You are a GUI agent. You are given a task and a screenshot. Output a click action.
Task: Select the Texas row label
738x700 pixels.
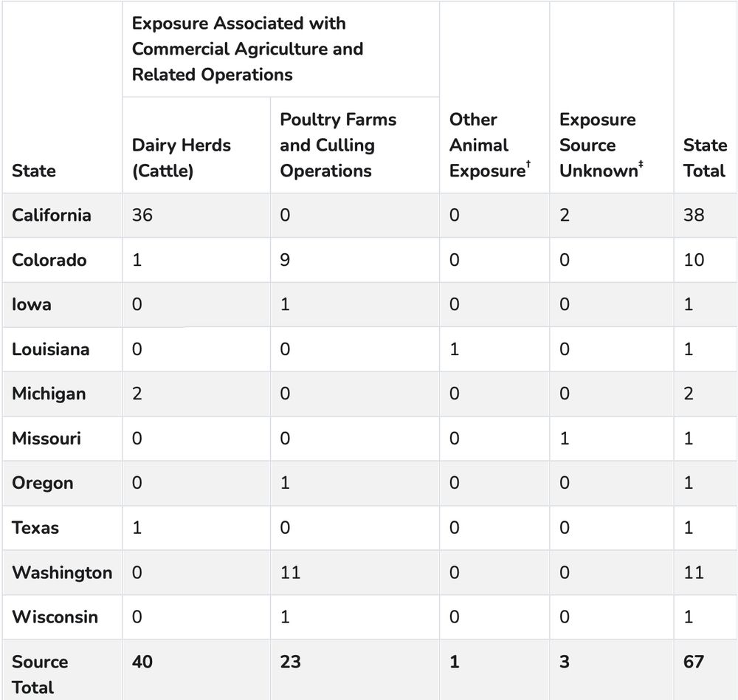coord(35,528)
